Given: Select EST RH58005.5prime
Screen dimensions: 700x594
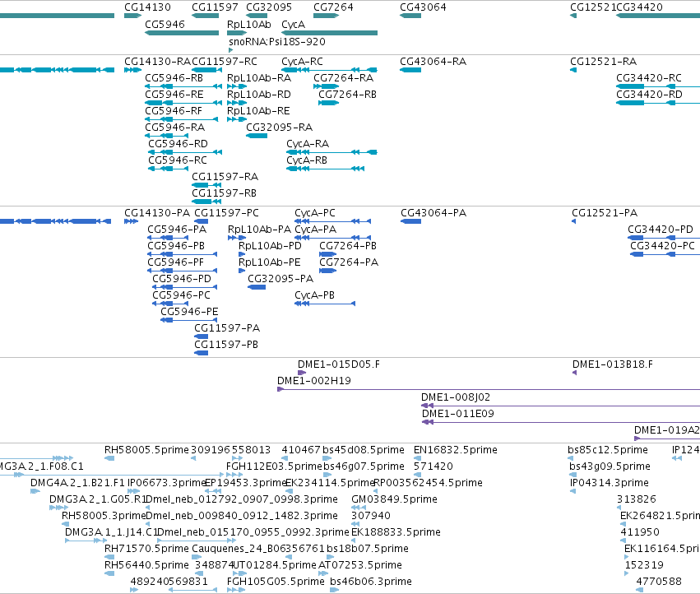Looking at the screenshot, I should tap(146, 450).
